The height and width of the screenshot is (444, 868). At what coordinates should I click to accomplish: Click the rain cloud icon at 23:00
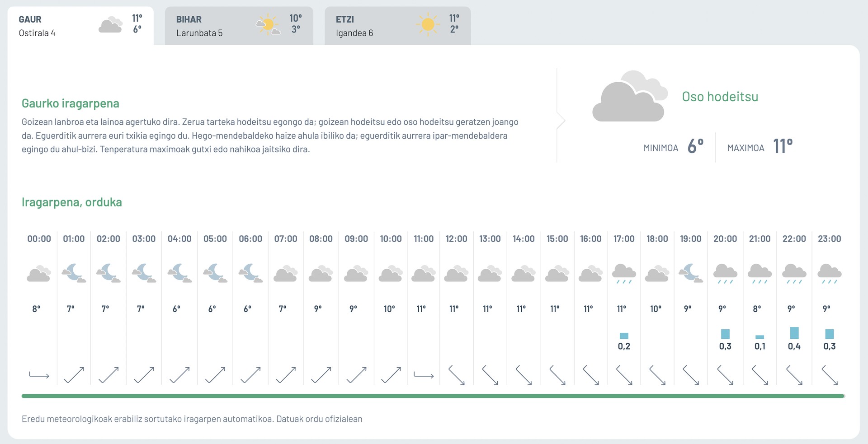(830, 274)
